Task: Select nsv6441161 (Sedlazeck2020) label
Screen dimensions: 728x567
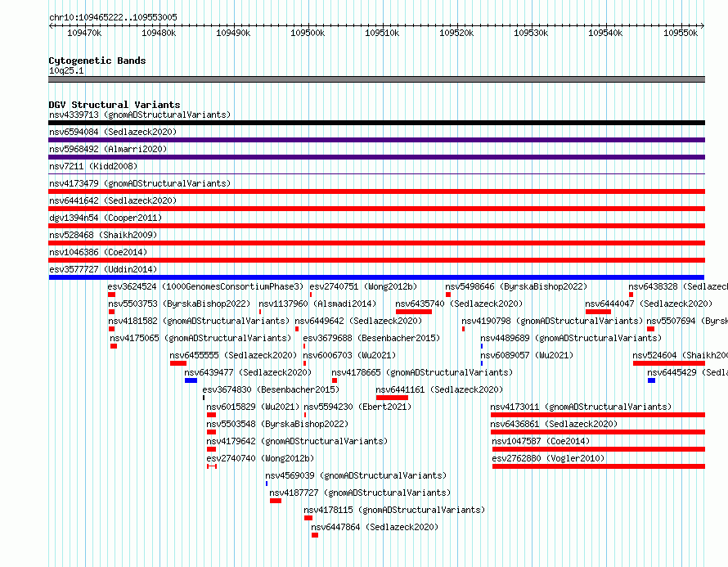Action: click(439, 389)
